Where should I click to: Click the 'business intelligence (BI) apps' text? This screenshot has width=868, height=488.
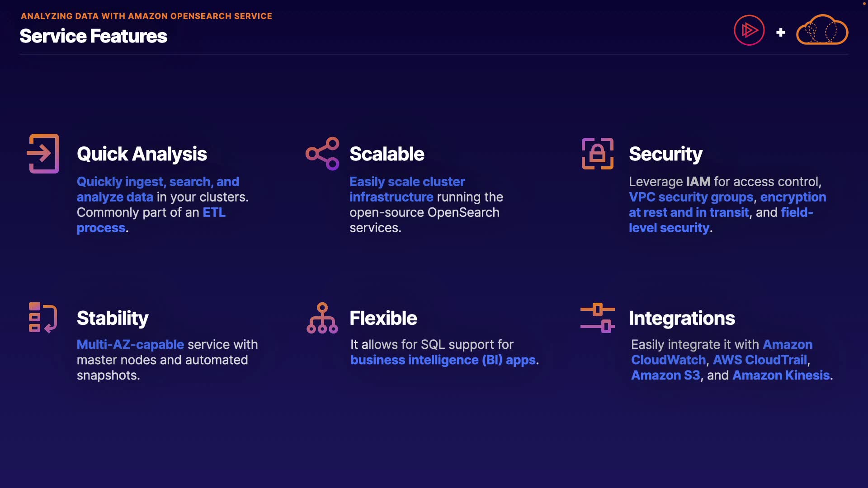pos(443,360)
